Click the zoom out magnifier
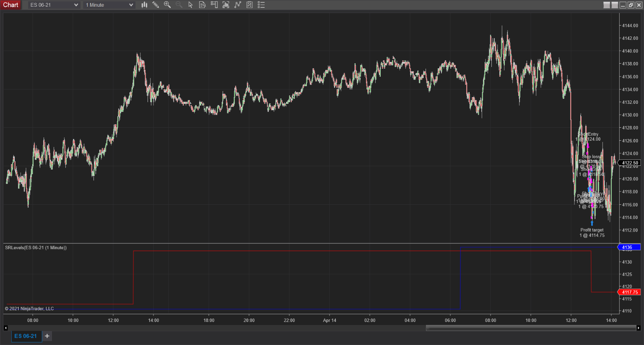The image size is (644, 345). pyautogui.click(x=179, y=5)
